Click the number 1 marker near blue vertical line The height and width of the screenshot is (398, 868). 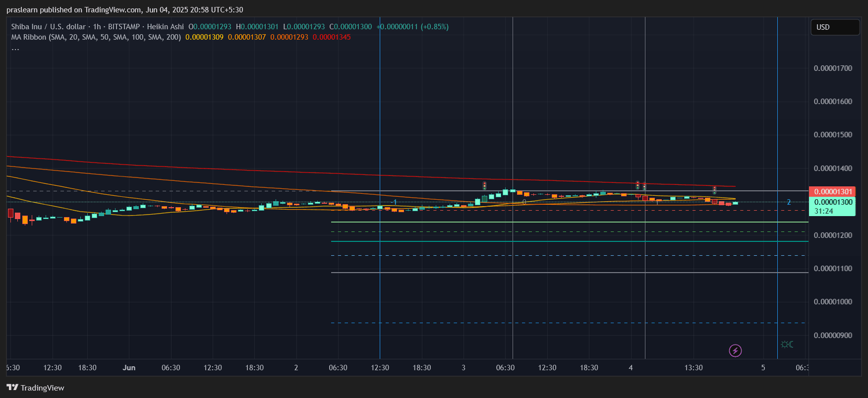[395, 202]
